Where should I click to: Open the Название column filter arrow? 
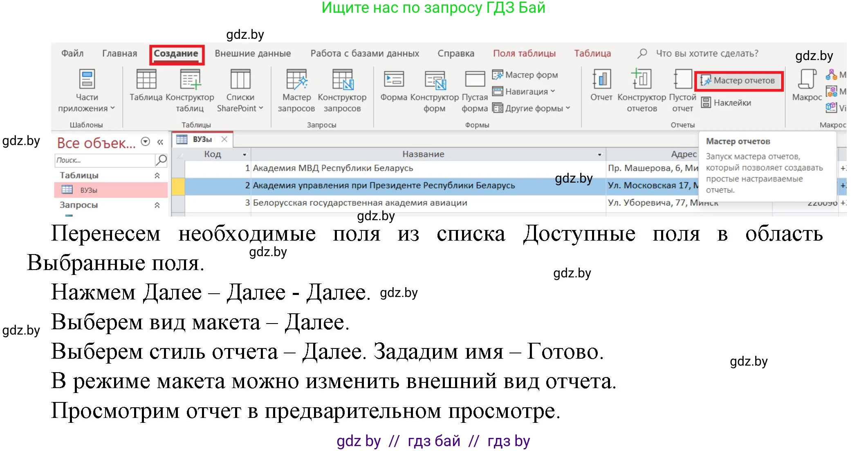[x=599, y=154]
